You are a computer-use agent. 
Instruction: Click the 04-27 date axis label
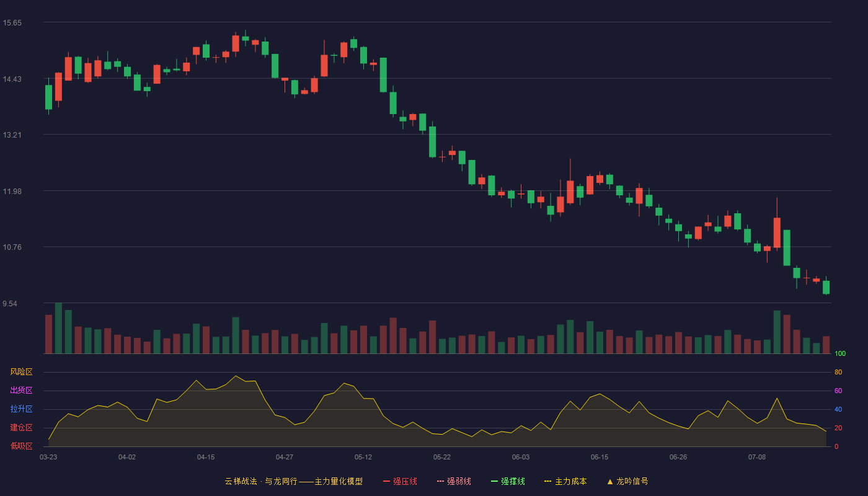285,457
